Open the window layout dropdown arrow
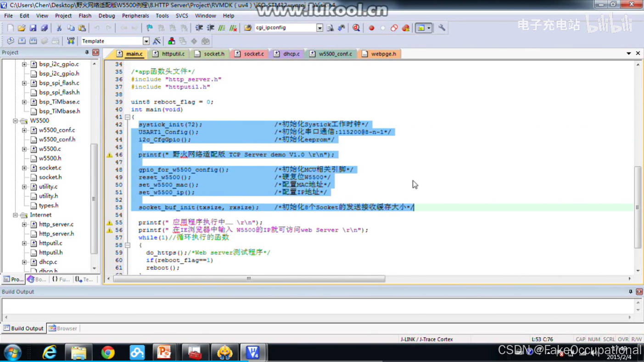 point(429,28)
